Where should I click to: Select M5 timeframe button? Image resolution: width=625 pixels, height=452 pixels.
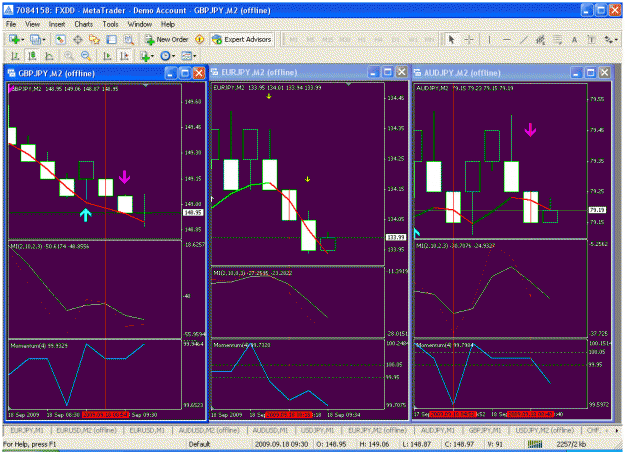tap(311, 39)
